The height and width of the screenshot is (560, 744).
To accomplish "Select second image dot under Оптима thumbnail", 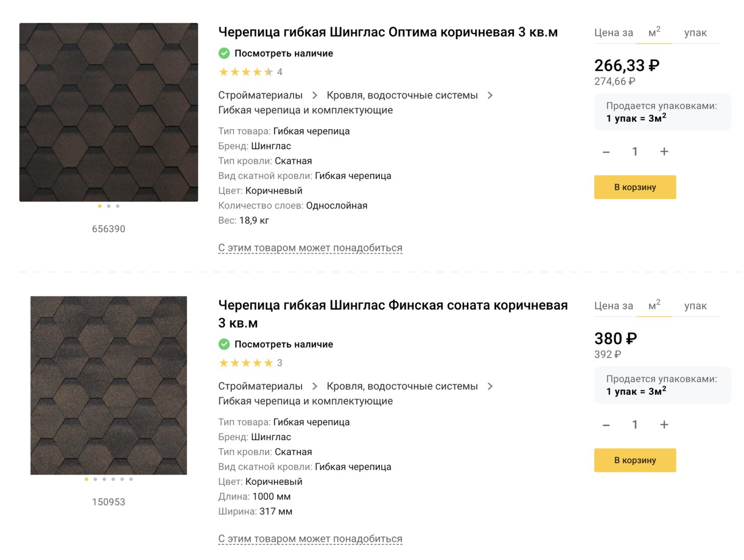I will click(108, 206).
